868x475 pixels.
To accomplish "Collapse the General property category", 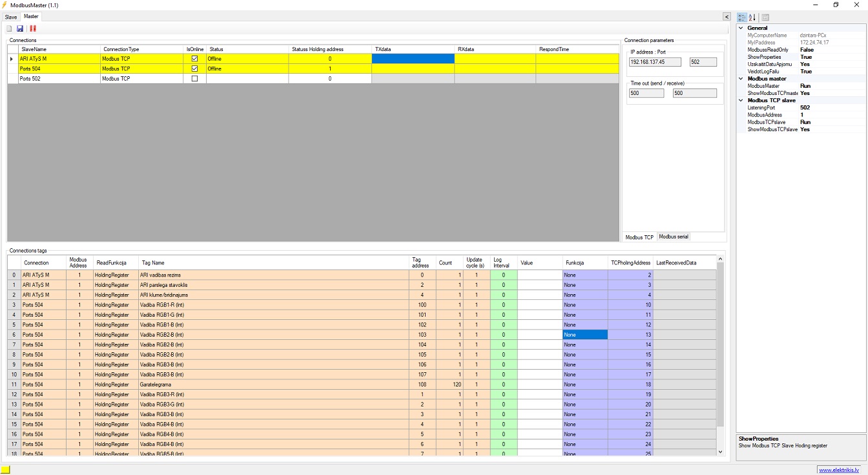I will [x=741, y=28].
